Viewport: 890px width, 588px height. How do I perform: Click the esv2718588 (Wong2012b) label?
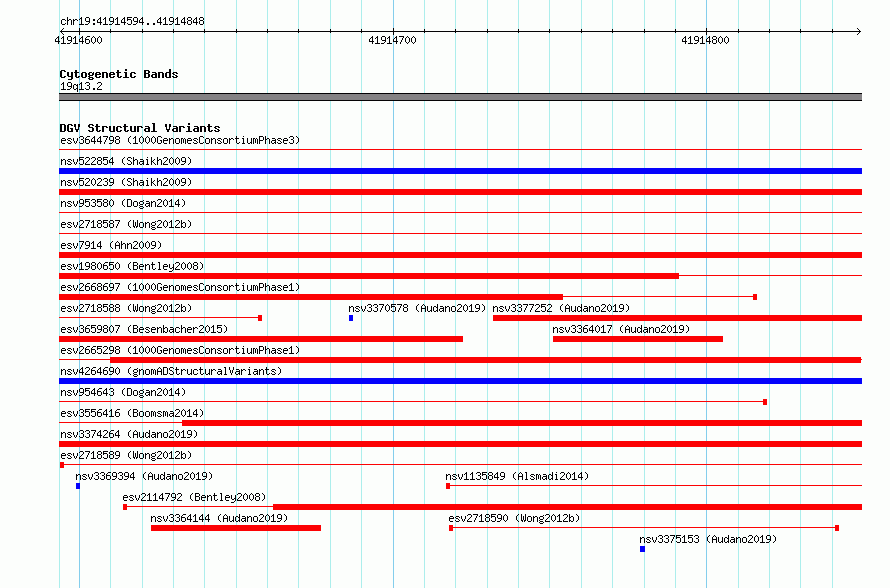coord(126,308)
